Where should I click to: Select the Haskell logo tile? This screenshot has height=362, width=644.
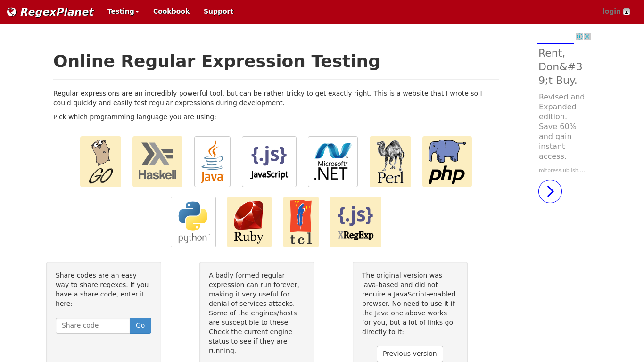click(x=157, y=162)
